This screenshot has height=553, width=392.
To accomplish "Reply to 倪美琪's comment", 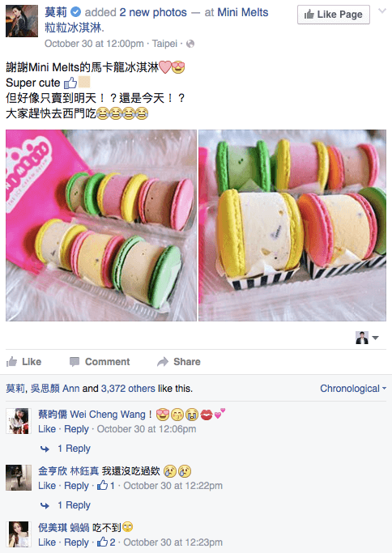I will coord(76,542).
